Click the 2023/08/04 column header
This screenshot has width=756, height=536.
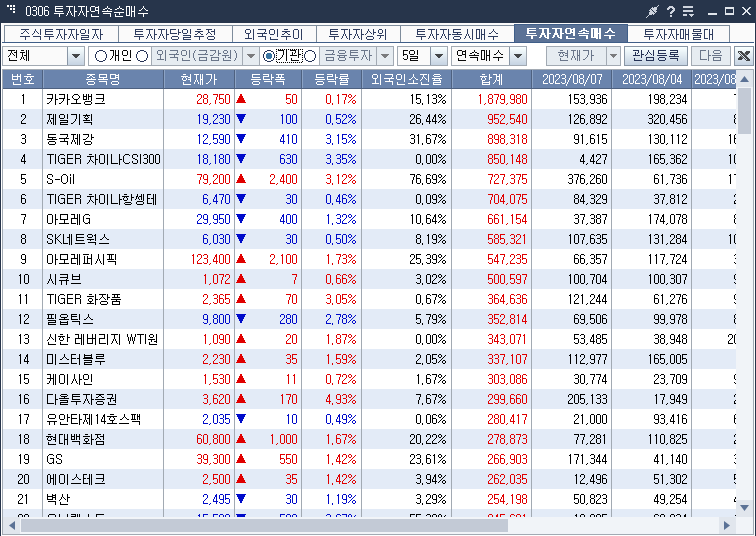[x=651, y=79]
